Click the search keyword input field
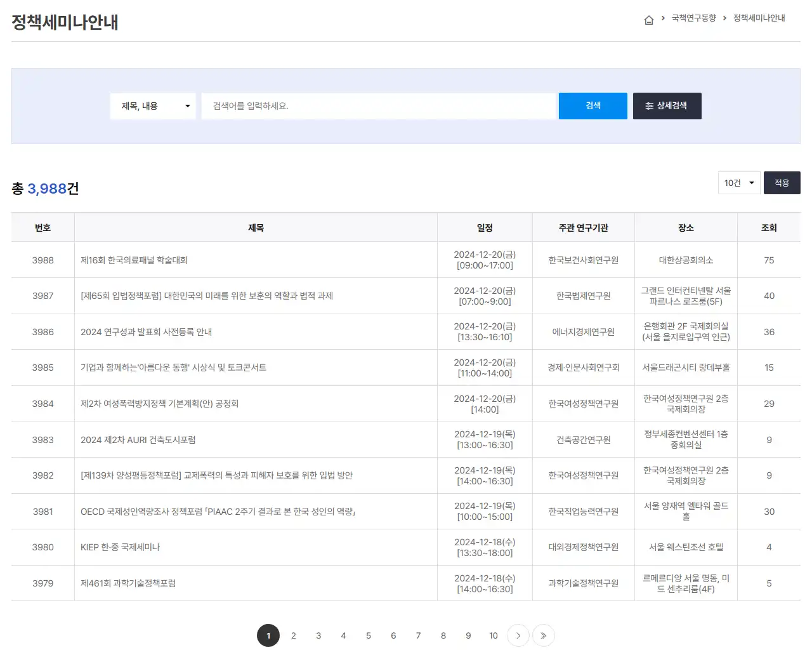Screen dimensions: 812x650 click(377, 106)
